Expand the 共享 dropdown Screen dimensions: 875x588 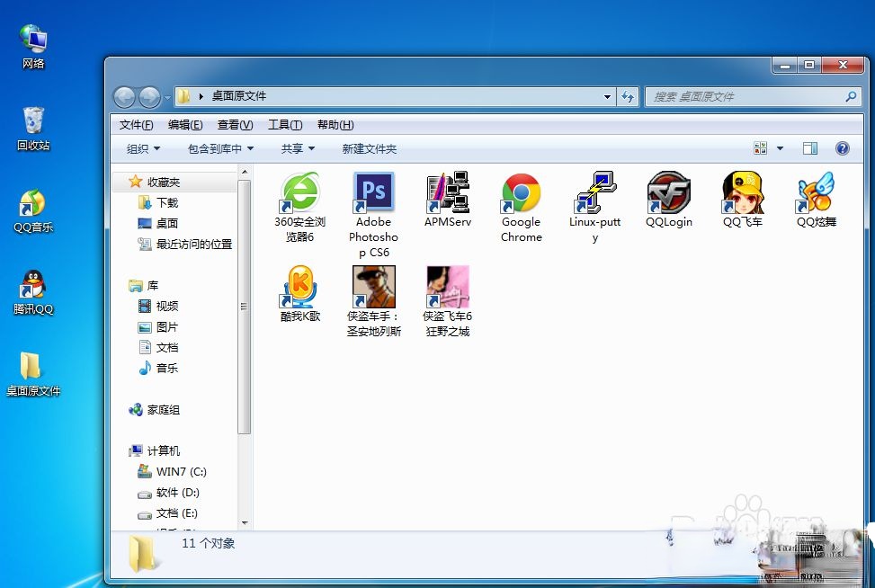[x=298, y=149]
